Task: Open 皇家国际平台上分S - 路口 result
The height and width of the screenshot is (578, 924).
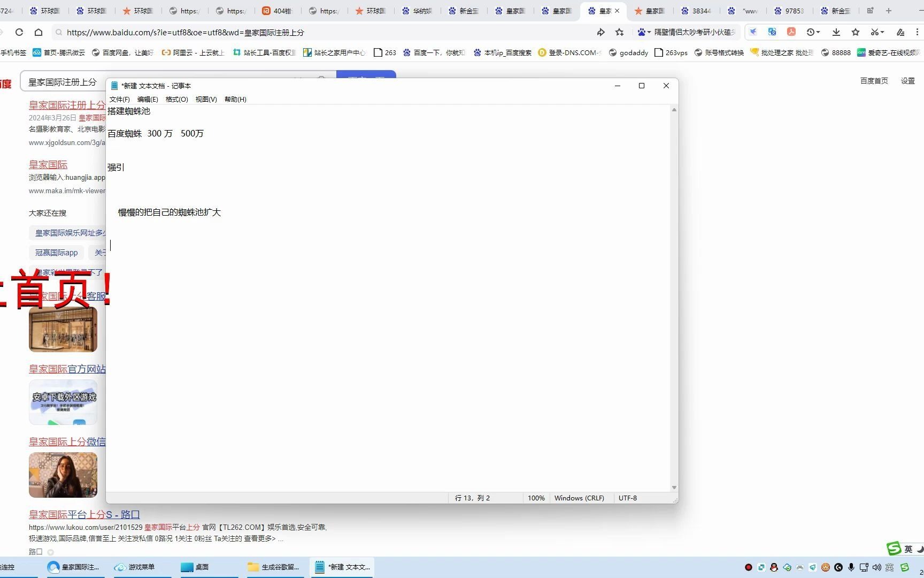Action: pyautogui.click(x=84, y=514)
